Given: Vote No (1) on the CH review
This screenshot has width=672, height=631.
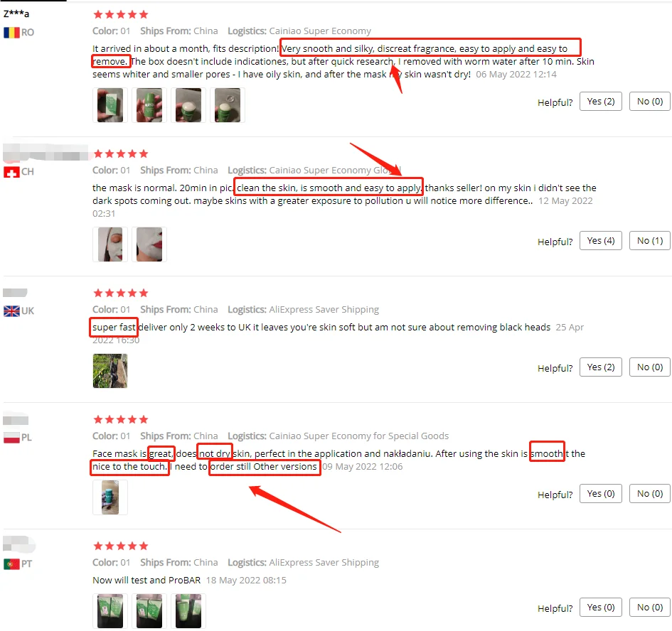Looking at the screenshot, I should [x=649, y=241].
